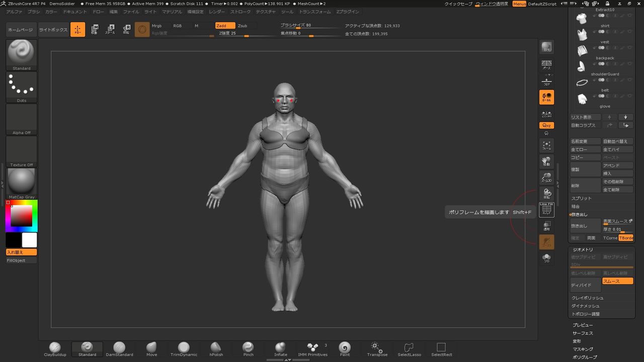
Task: Expand the サーフェス section
Action: [x=583, y=333]
